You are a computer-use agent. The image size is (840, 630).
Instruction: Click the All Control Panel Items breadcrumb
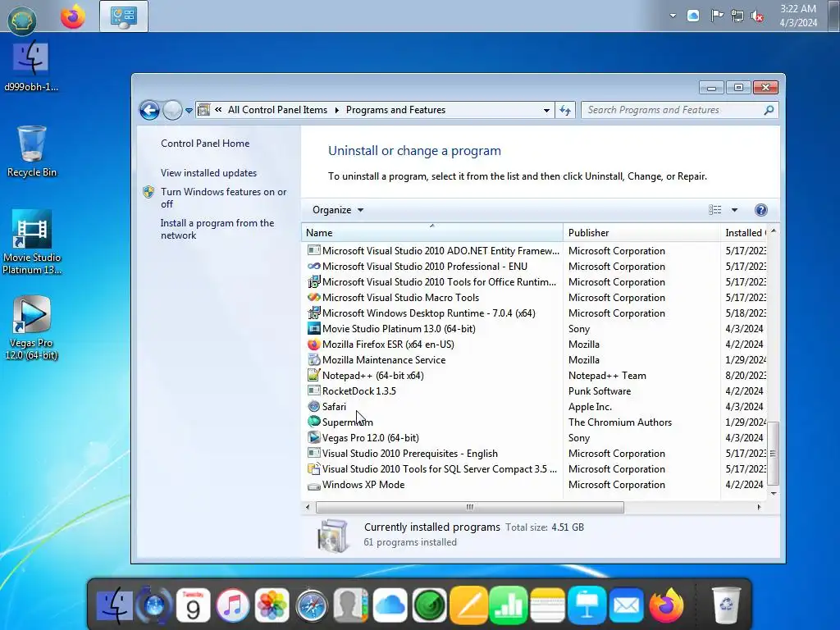coord(277,110)
